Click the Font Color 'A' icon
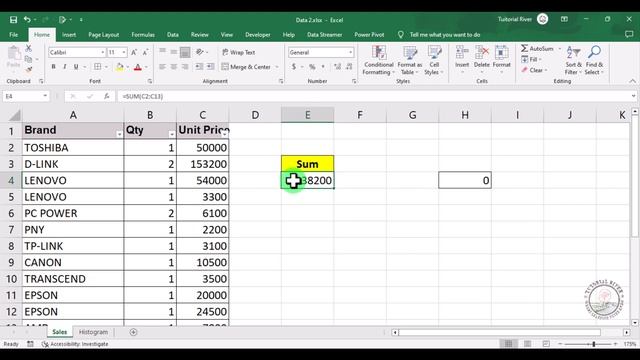Viewport: 640px width, 360px height. tap(138, 67)
